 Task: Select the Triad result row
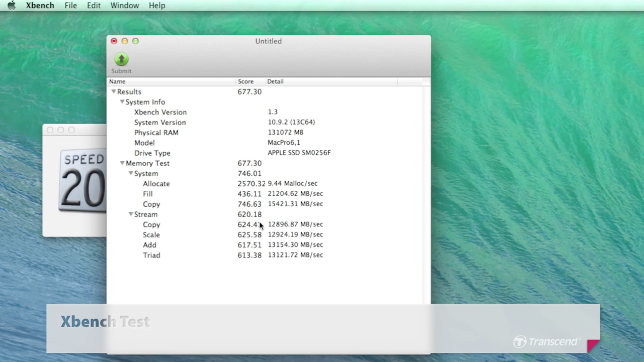click(151, 255)
